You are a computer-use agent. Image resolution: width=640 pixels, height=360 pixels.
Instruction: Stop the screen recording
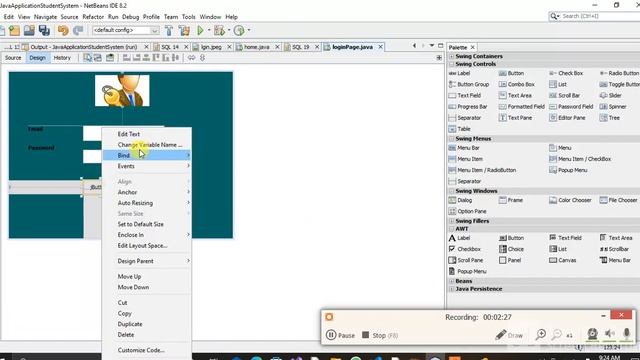click(380, 335)
